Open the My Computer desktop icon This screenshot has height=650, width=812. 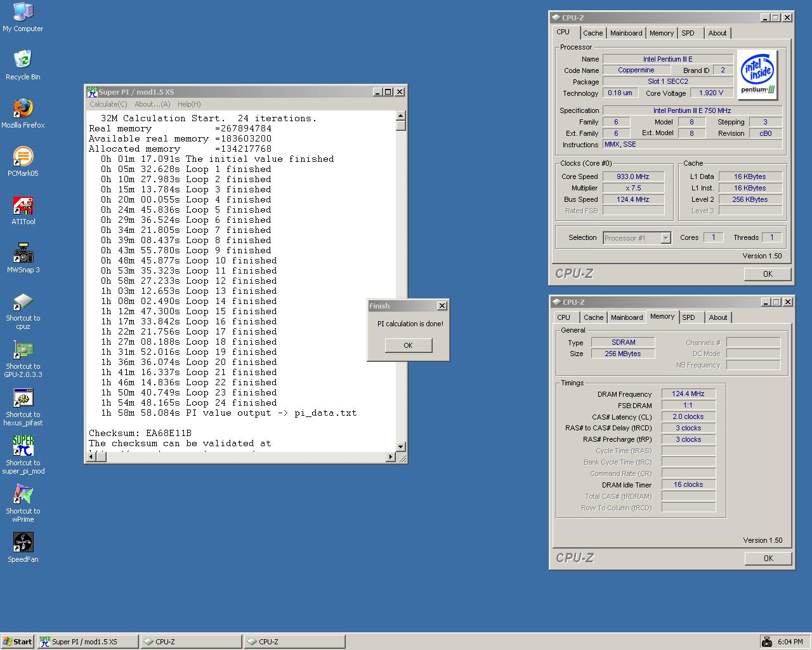23,17
